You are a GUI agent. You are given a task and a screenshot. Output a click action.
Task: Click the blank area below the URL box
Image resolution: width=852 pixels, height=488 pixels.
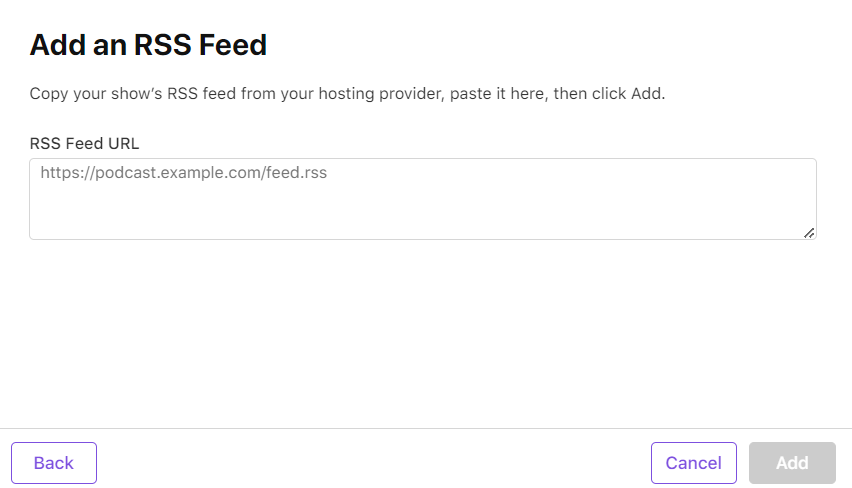click(x=423, y=330)
